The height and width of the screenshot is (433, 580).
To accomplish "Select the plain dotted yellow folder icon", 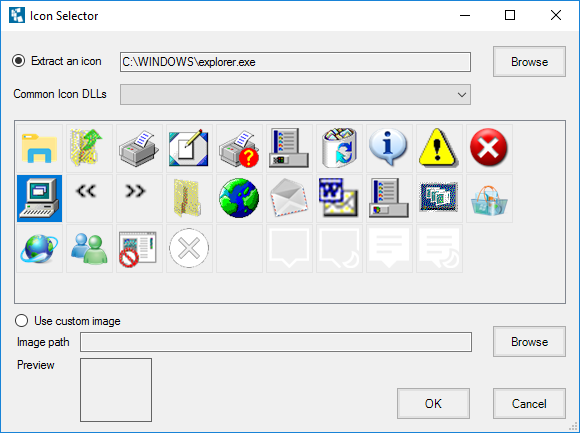I will tap(189, 199).
